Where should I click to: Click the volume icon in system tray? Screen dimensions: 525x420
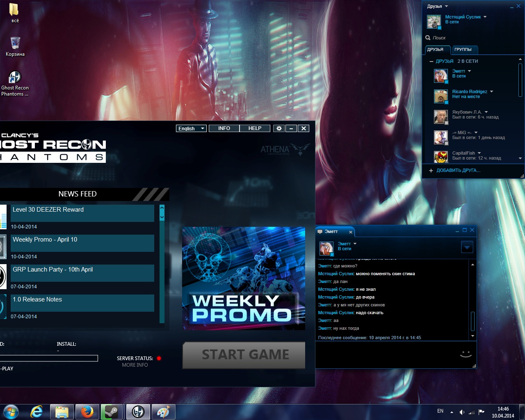click(x=462, y=412)
